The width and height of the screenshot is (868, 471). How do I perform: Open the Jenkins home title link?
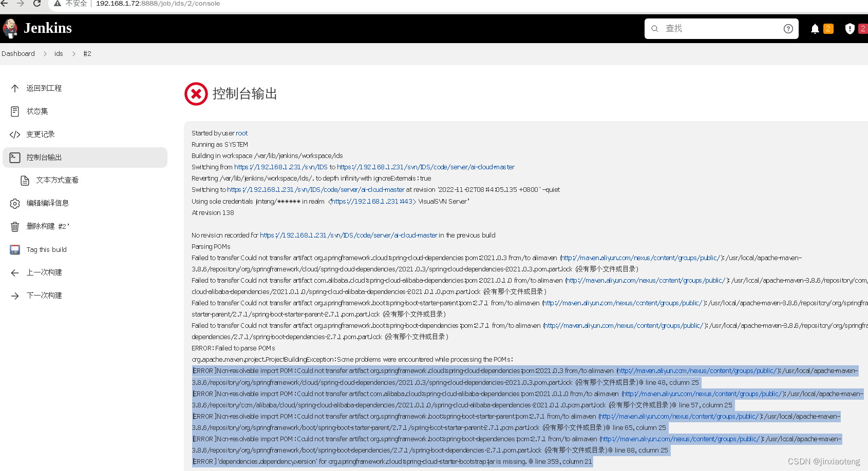point(48,28)
